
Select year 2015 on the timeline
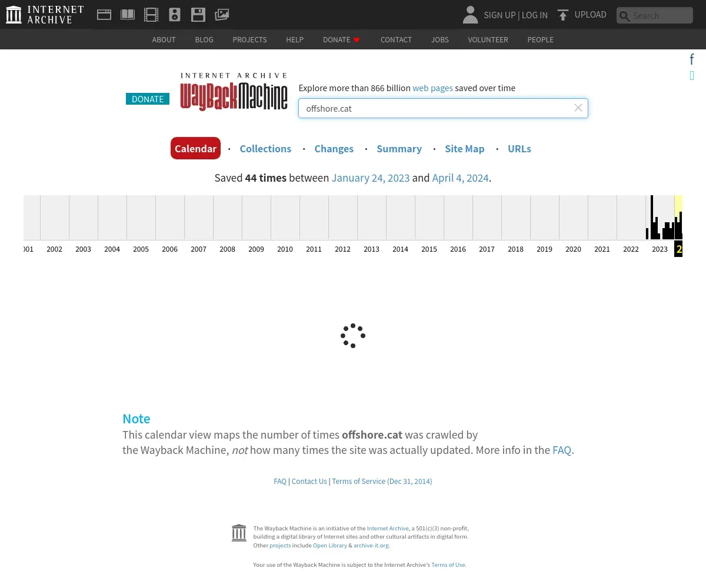click(429, 249)
